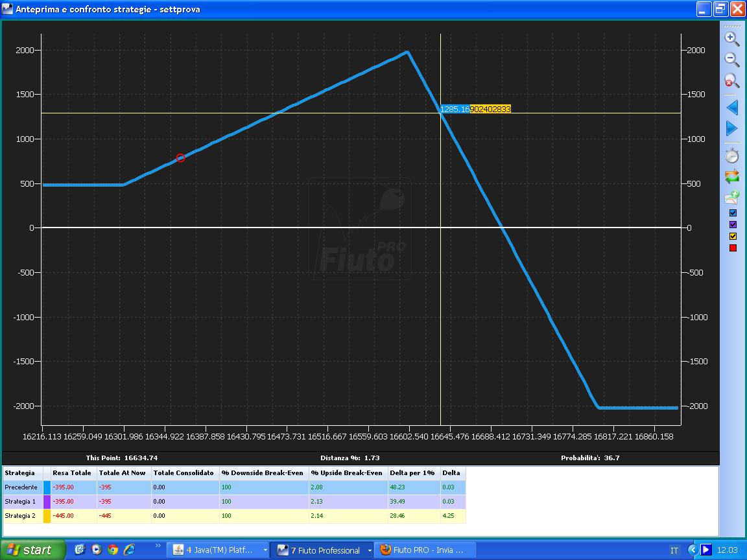Reset zoom with the red-cross magnifier

pos(731,80)
